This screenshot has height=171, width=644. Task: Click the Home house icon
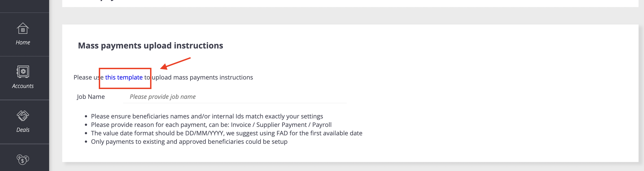[x=23, y=28]
